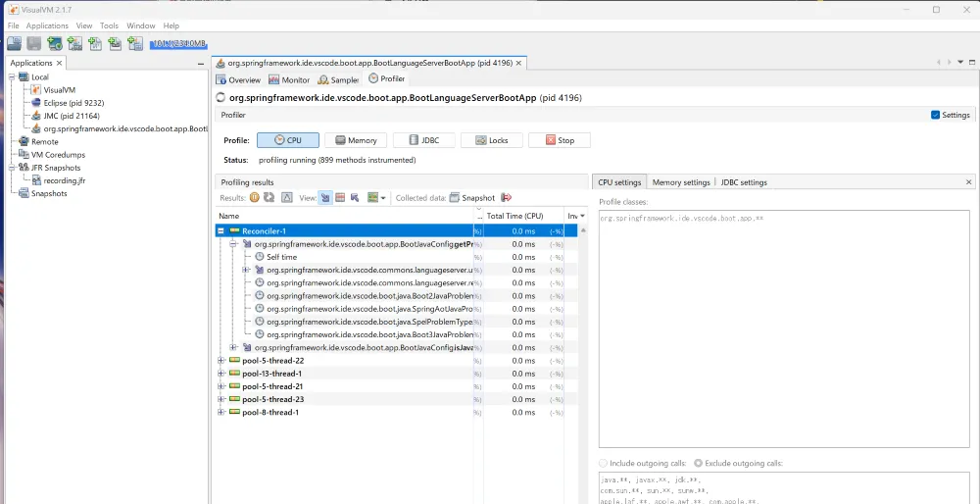Select the VM Coredumps node icon
980x504 pixels.
pos(24,155)
